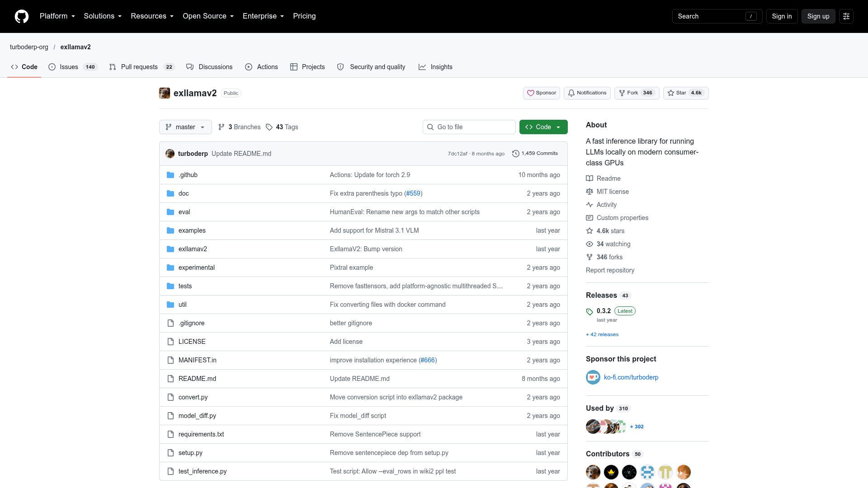Click the ko-fi sponsor heart icon

tap(593, 377)
